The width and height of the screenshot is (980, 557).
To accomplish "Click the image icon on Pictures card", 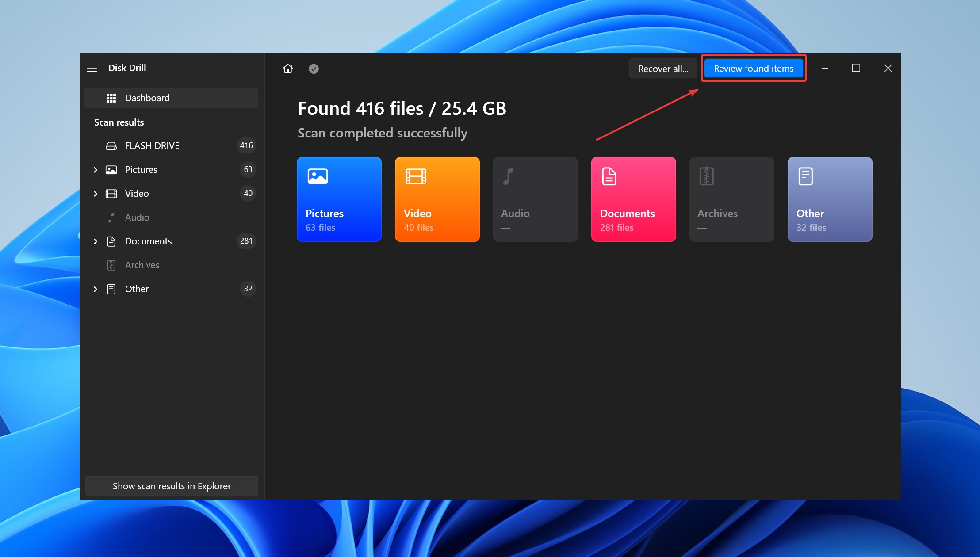I will click(x=318, y=176).
